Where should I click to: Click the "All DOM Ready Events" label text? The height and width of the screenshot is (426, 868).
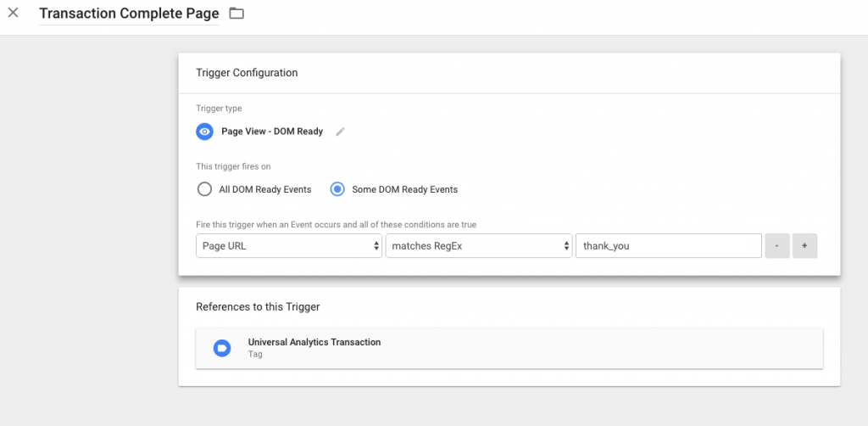pyautogui.click(x=265, y=189)
